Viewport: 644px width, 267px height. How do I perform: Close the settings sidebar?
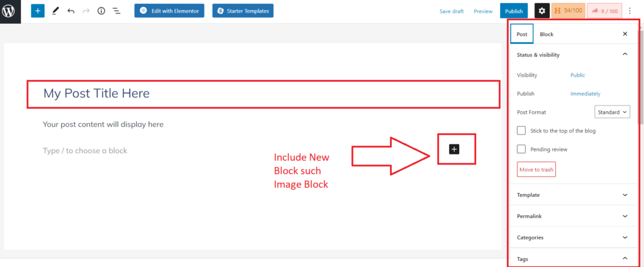tap(625, 34)
